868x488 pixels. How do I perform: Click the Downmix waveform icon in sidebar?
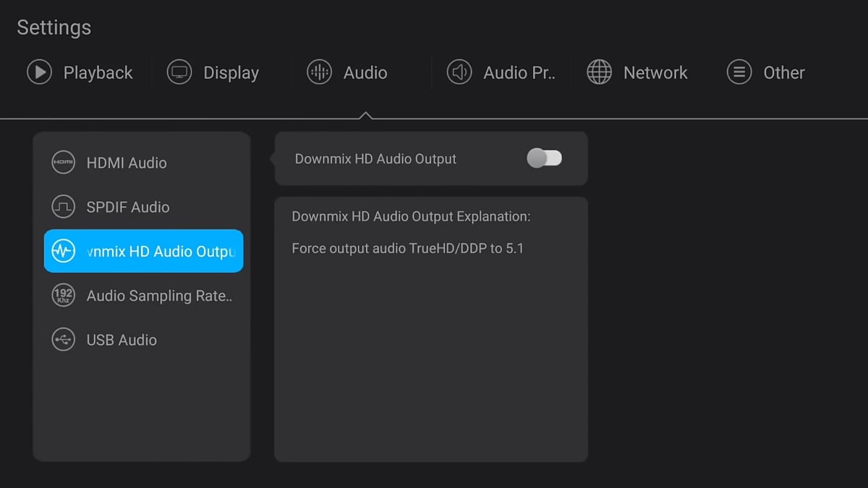64,251
